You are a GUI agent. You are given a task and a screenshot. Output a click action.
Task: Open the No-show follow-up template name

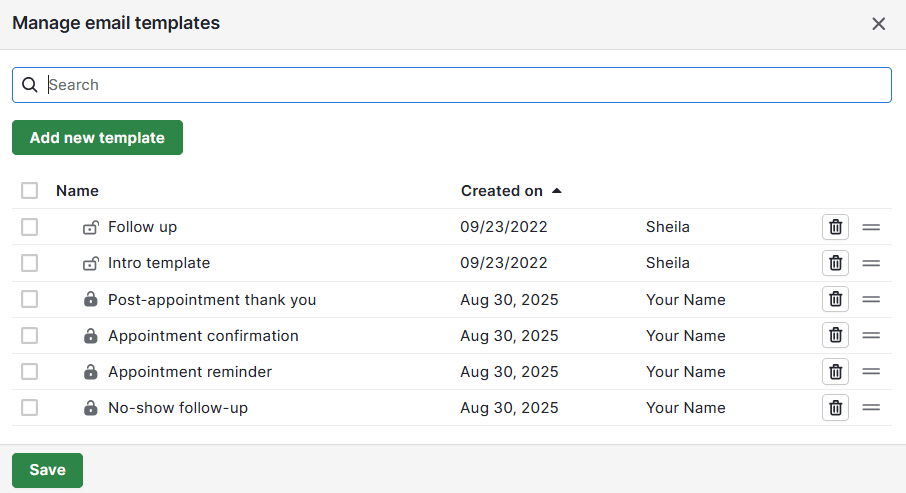coord(178,408)
